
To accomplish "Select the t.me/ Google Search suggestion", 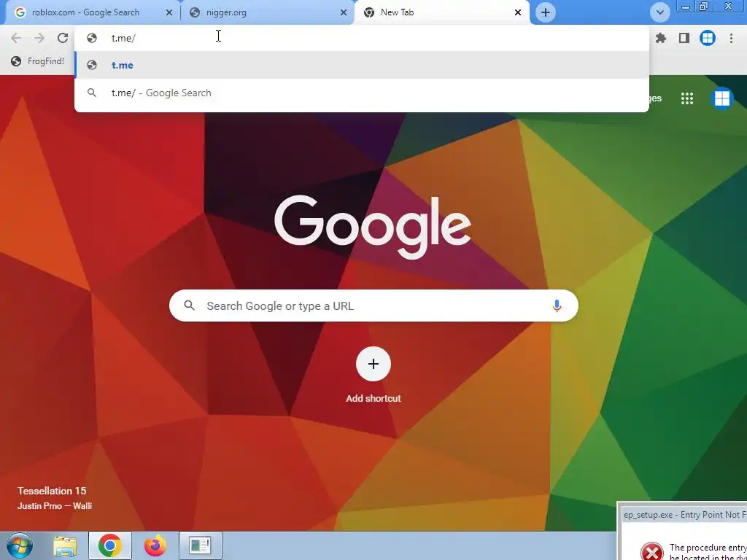I will [x=362, y=93].
